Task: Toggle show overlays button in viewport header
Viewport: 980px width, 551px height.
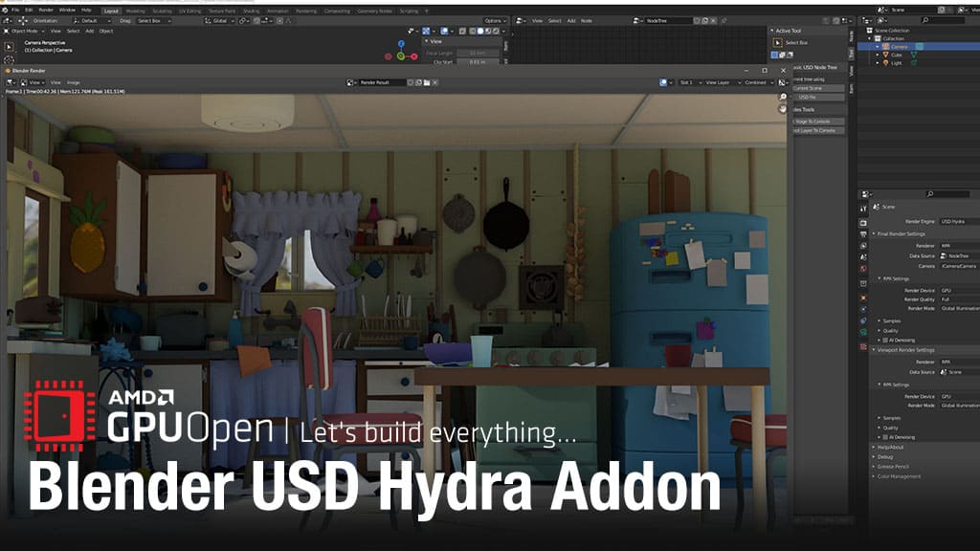Action: [444, 31]
